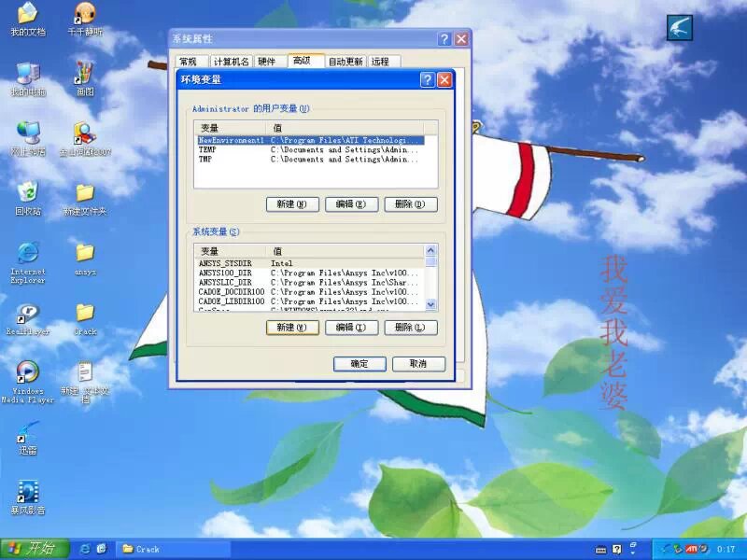Click 删除(L) under system variables
The height and width of the screenshot is (560, 747).
tap(410, 328)
